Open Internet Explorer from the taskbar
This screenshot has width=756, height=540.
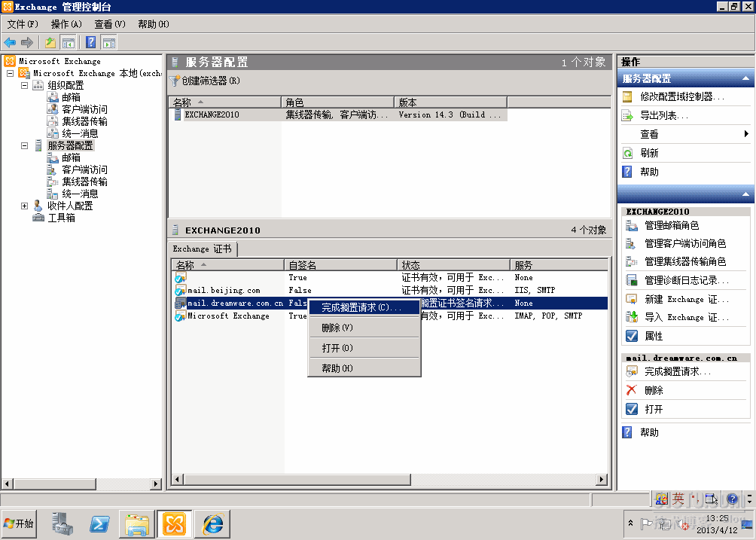pos(212,523)
